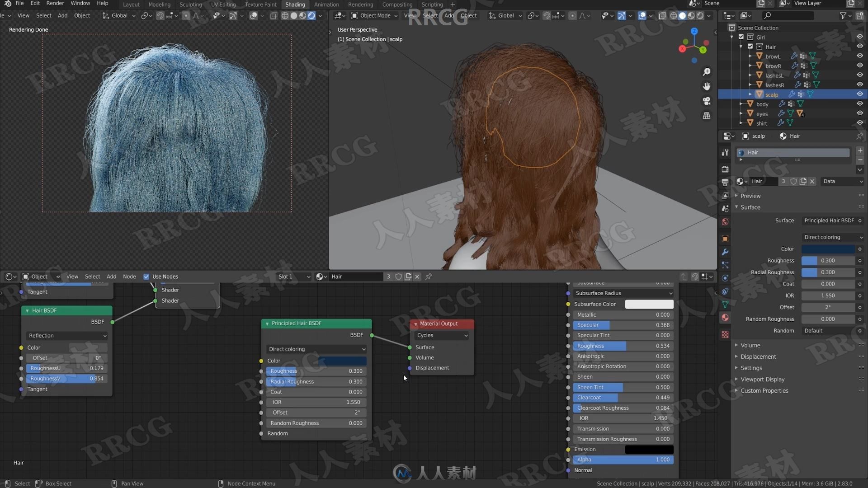Click the Direct coloring dropdown
Image resolution: width=868 pixels, height=488 pixels.
316,348
